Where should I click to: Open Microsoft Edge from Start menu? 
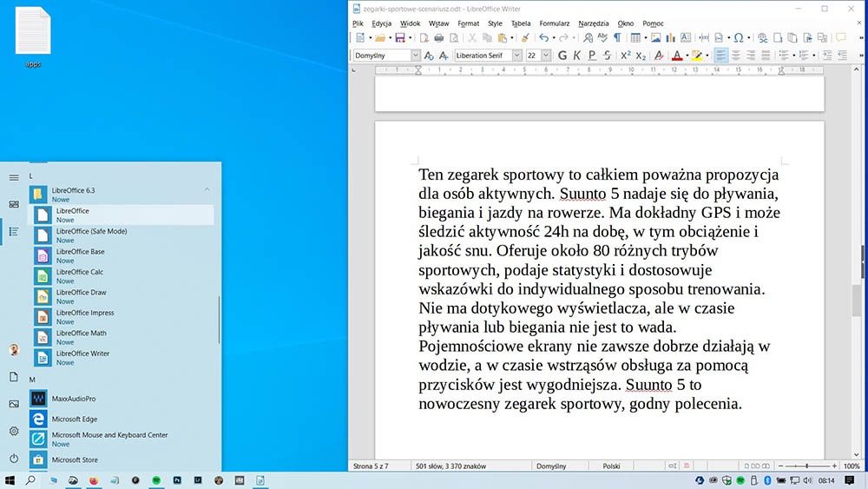(x=122, y=419)
